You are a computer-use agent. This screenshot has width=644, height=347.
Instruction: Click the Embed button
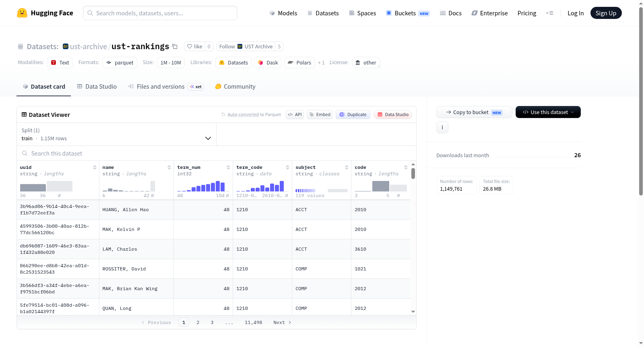(320, 114)
